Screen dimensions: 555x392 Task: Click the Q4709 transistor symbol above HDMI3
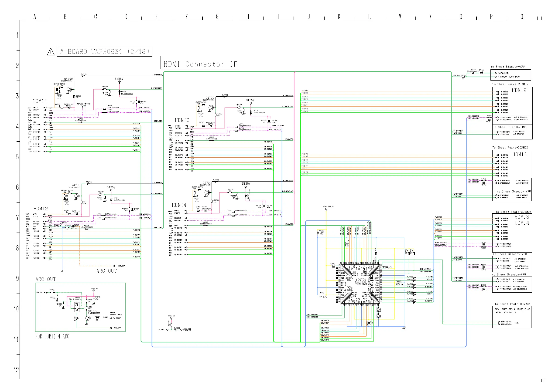coord(211,108)
